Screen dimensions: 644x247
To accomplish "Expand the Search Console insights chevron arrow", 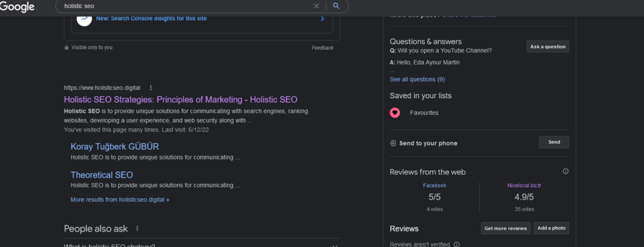I will click(x=323, y=18).
